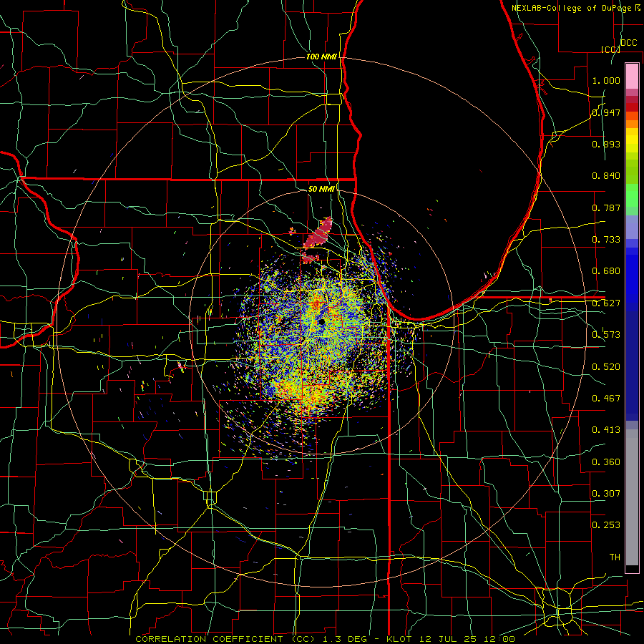Select the 0.253 scale value

606,525
